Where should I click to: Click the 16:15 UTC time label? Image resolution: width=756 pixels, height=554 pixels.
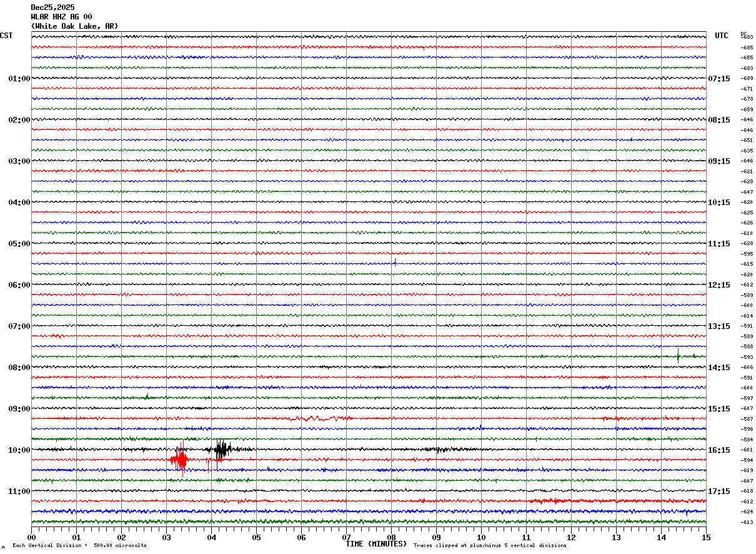click(x=719, y=450)
